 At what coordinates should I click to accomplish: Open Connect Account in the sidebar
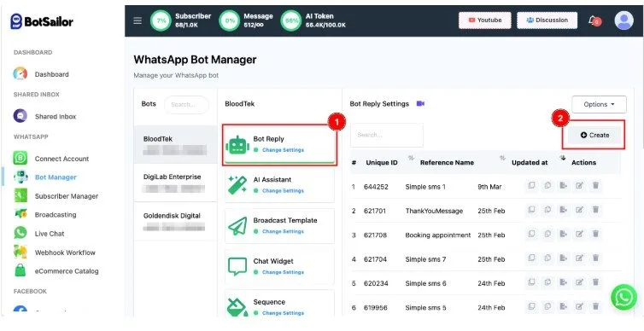(x=51, y=159)
